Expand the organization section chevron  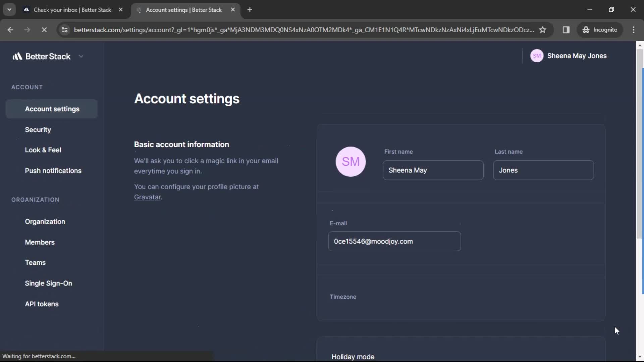(81, 56)
